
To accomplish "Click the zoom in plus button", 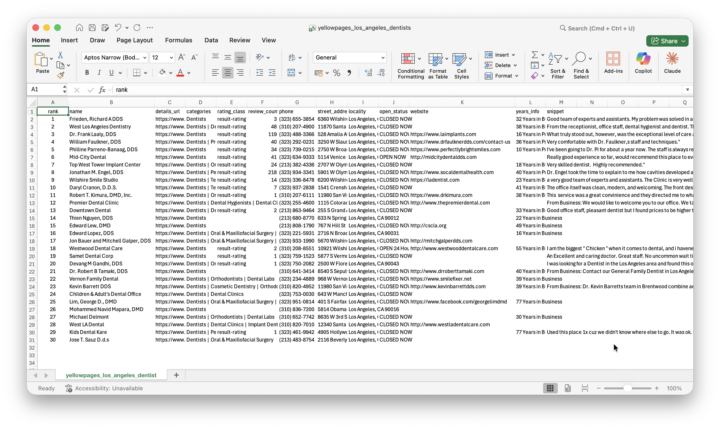I will [x=657, y=388].
